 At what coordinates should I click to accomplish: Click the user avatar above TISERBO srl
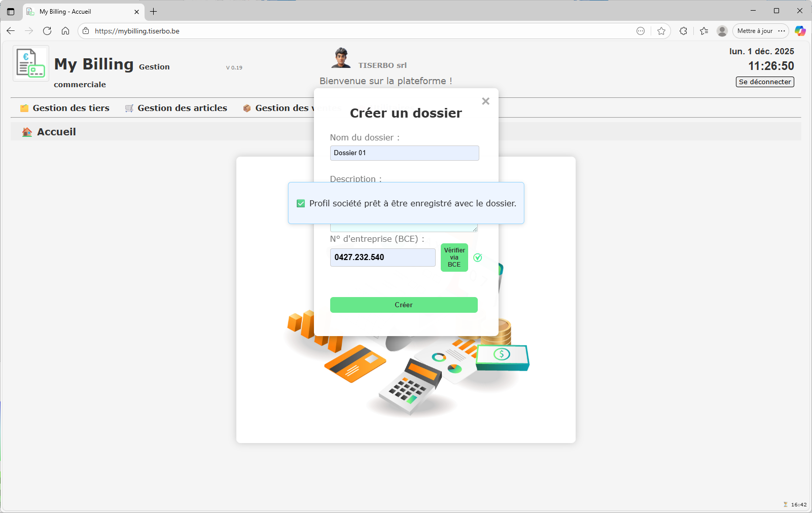[x=341, y=58]
